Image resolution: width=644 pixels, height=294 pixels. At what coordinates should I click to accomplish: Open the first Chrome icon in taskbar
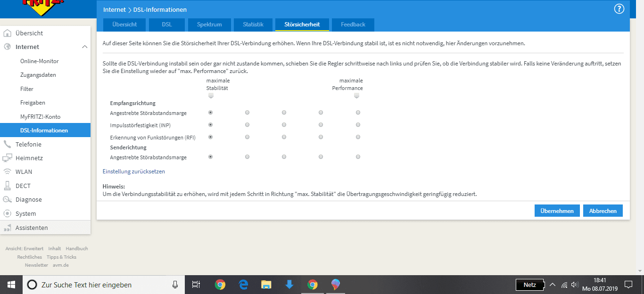[220, 285]
